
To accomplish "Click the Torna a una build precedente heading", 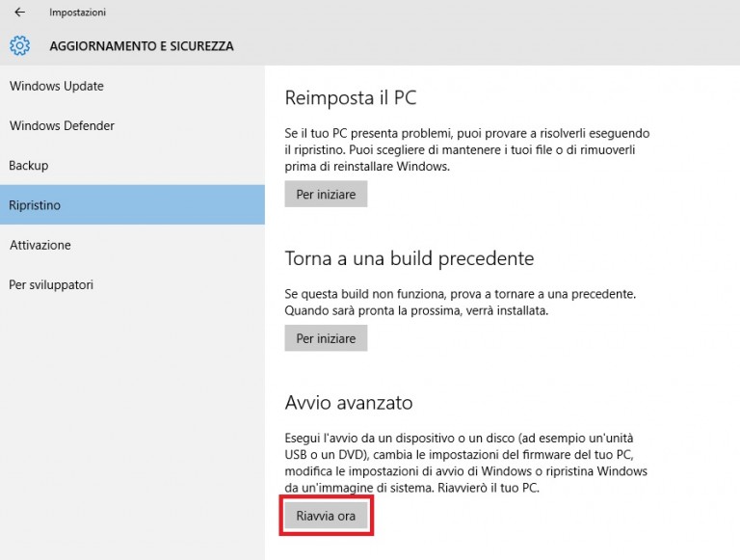I will (409, 258).
